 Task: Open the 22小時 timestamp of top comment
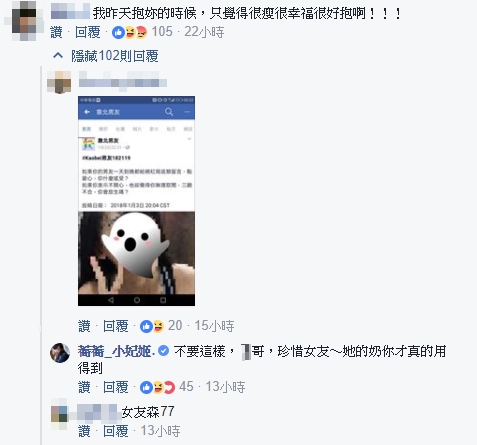204,32
